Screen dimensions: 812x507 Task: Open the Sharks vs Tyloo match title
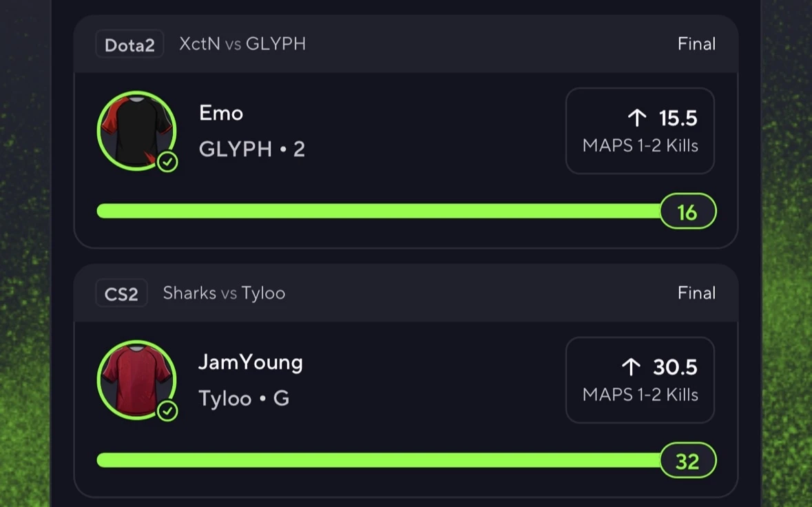pos(225,293)
